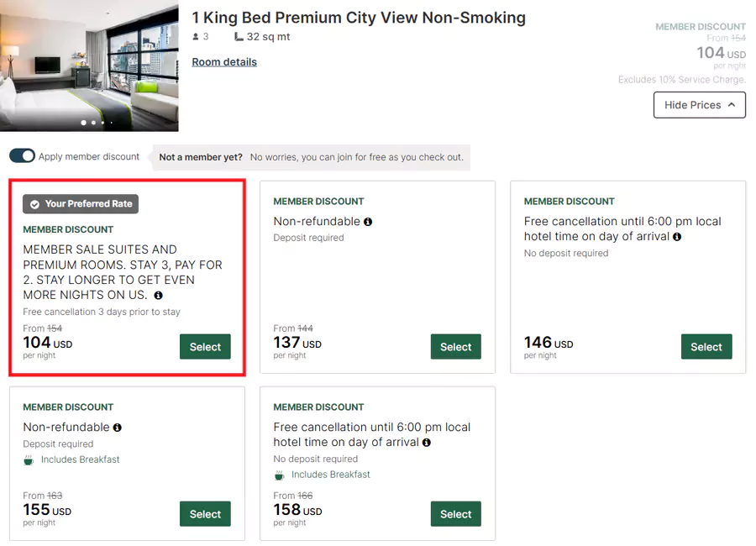Open the Room details link
756x546 pixels.
pyautogui.click(x=224, y=62)
